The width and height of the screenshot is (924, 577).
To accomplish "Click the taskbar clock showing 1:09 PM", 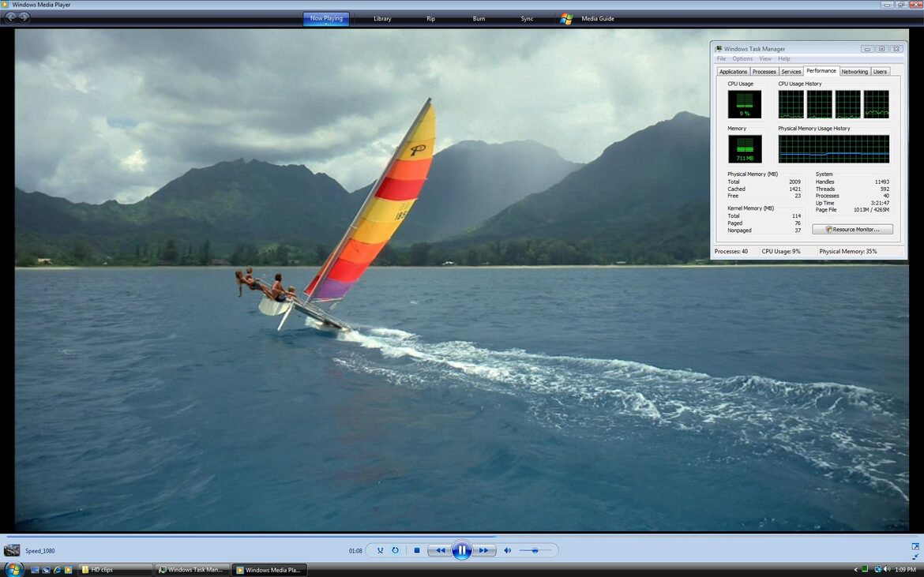I will 905,570.
